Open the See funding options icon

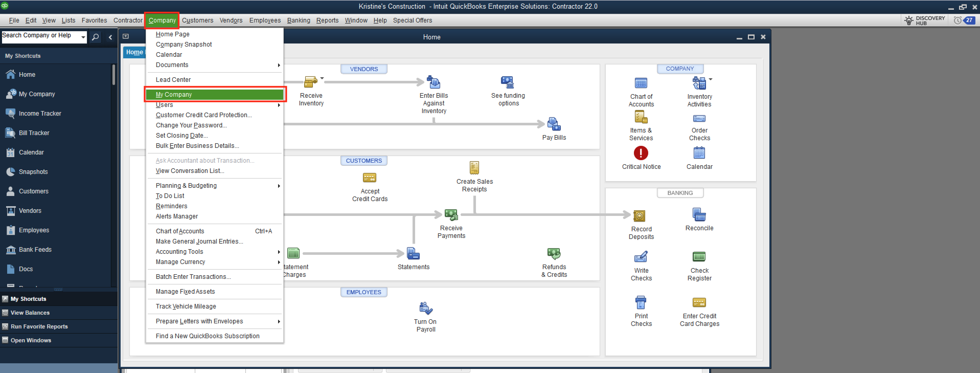[x=507, y=82]
